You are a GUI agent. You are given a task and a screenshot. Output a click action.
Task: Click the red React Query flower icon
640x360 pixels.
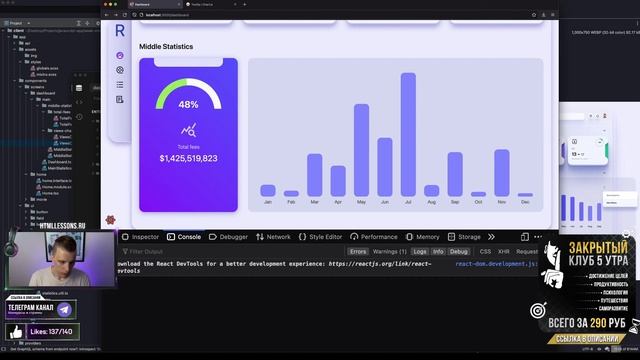tap(110, 220)
